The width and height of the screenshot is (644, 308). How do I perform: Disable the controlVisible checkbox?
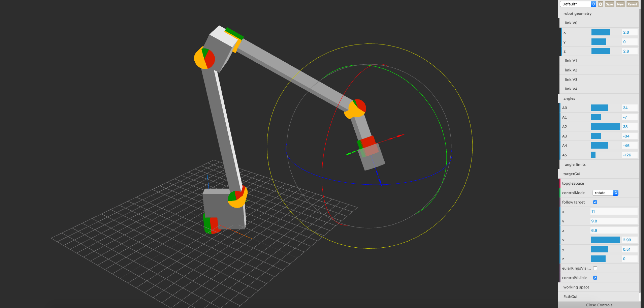point(595,277)
